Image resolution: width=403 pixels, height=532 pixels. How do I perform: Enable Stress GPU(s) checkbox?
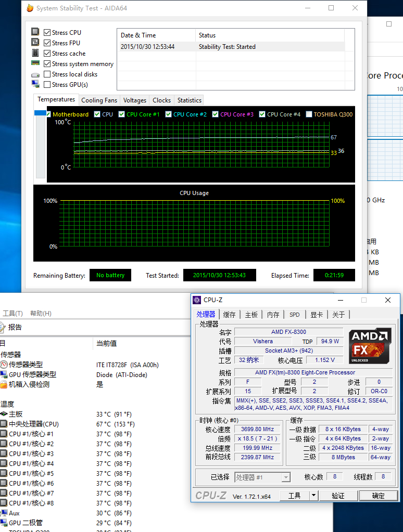point(47,84)
